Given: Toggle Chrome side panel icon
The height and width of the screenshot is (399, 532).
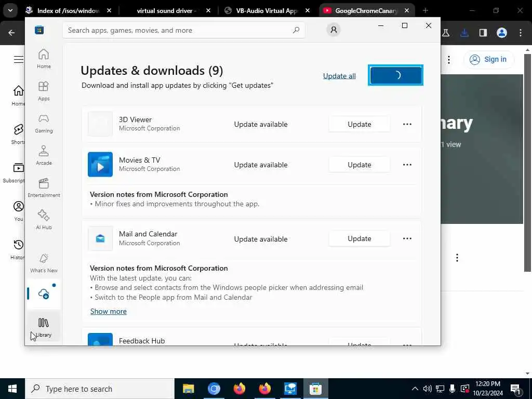Looking at the screenshot, I should point(483,33).
